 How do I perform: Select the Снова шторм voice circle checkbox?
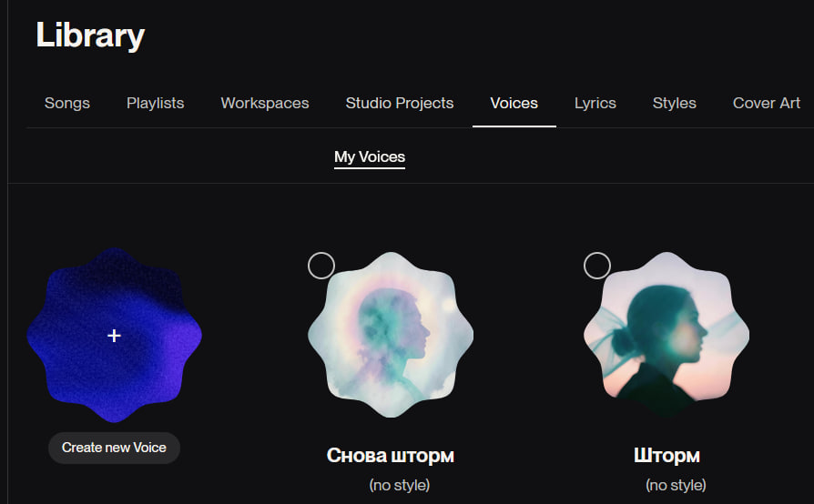coord(321,266)
